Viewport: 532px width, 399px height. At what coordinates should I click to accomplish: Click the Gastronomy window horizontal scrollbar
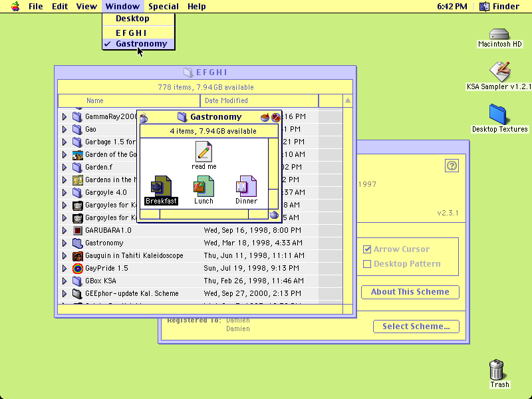204,214
